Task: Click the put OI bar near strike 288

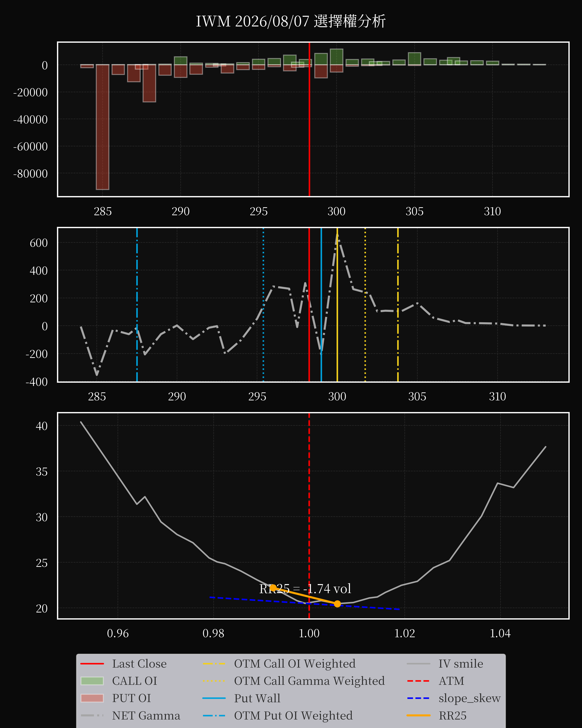Action: [x=149, y=83]
